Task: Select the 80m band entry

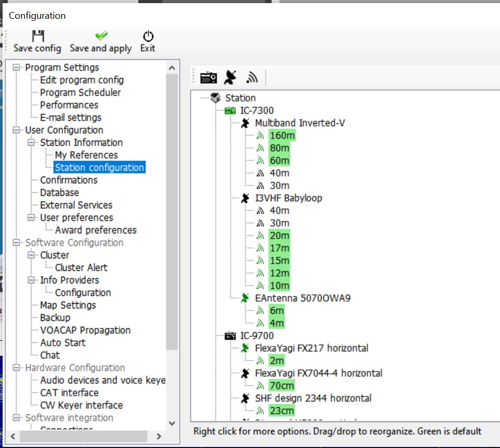Action: click(279, 148)
